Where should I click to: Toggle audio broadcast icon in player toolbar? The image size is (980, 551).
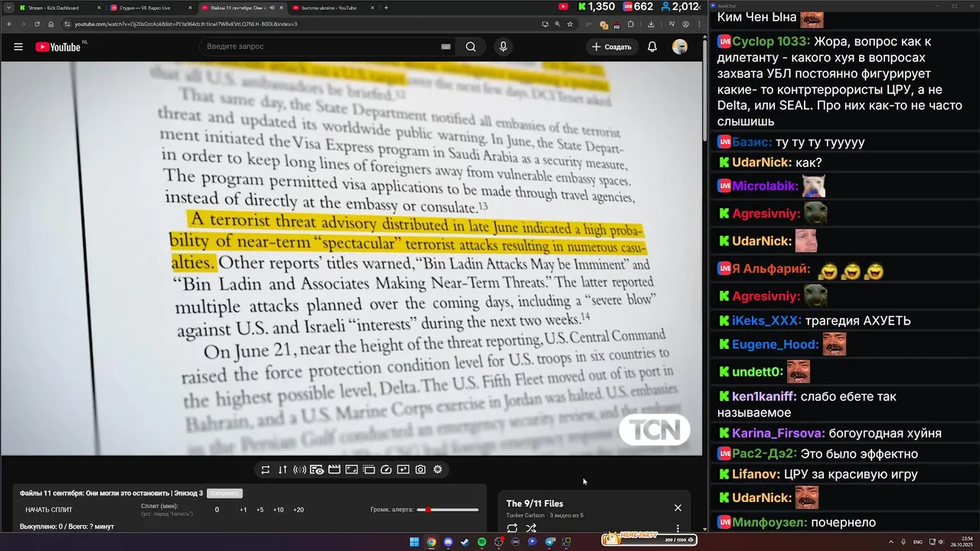tap(299, 470)
